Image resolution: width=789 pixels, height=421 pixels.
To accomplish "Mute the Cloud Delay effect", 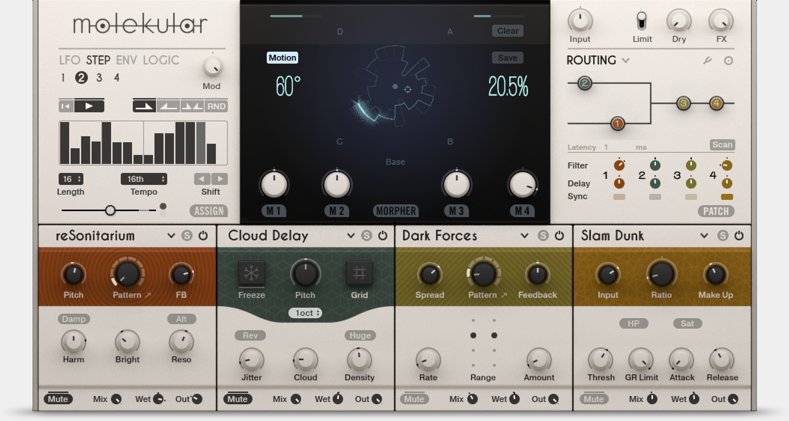I will (x=237, y=399).
